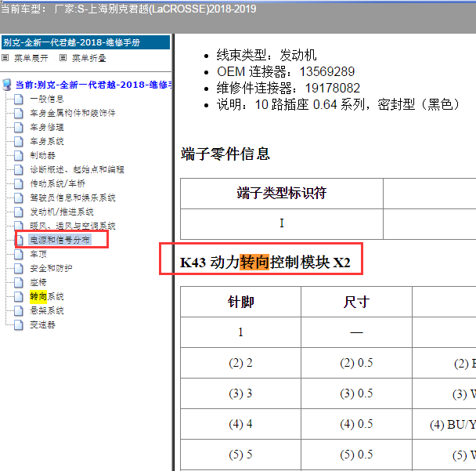Click the page icon next to 一般信息

click(x=19, y=99)
